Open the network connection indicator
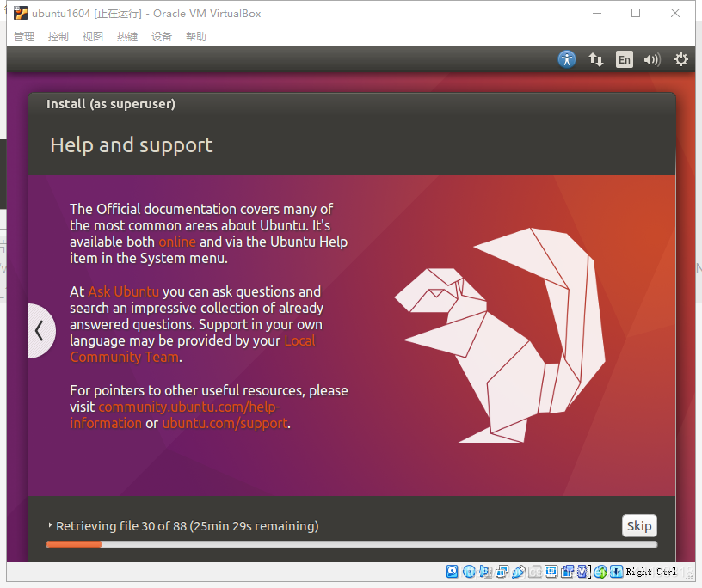 click(x=595, y=59)
